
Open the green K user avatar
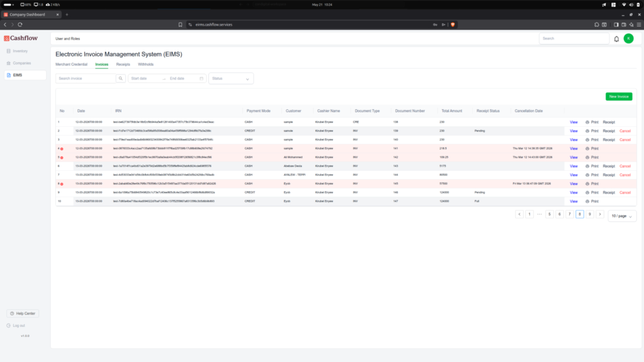coord(628,38)
